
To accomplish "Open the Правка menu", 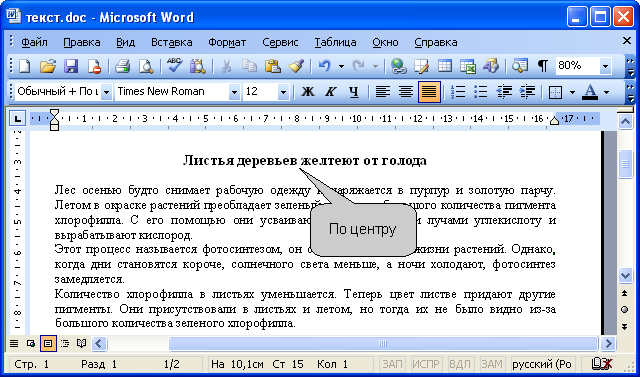I will [82, 42].
